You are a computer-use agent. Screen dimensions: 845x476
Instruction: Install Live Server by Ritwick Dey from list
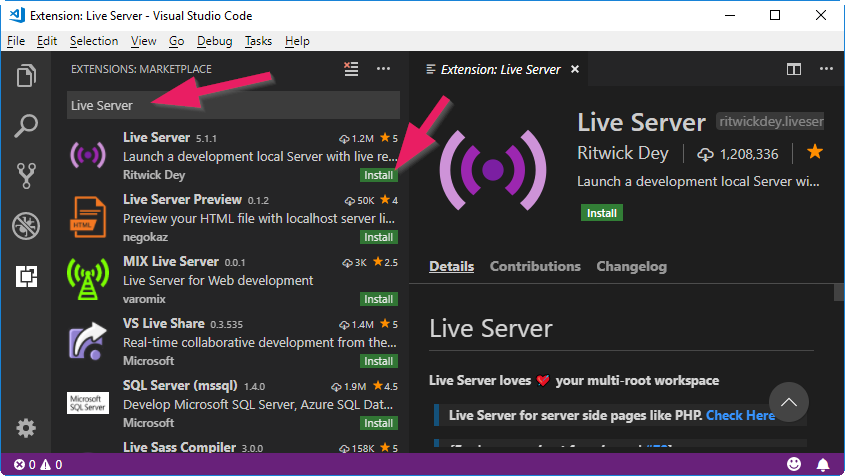pos(378,175)
